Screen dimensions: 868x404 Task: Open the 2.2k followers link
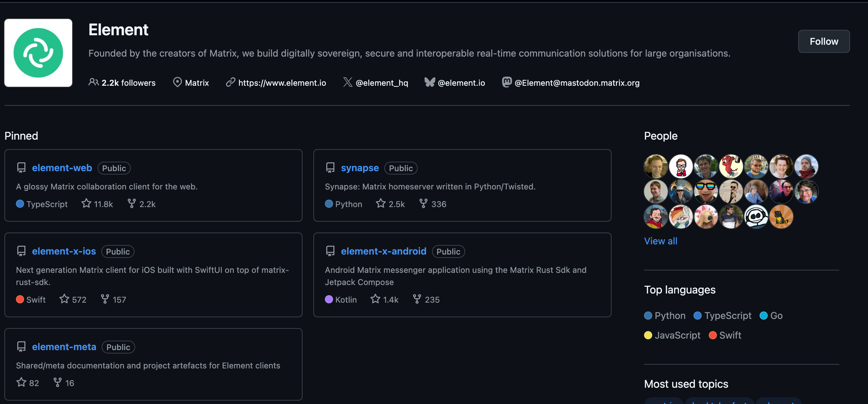tap(122, 83)
